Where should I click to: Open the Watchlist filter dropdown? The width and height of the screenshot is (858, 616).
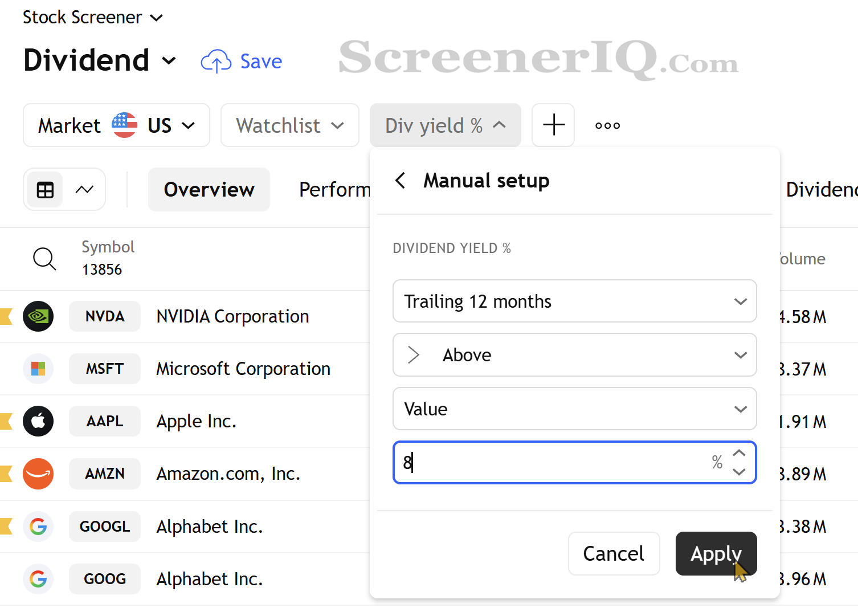coord(290,125)
